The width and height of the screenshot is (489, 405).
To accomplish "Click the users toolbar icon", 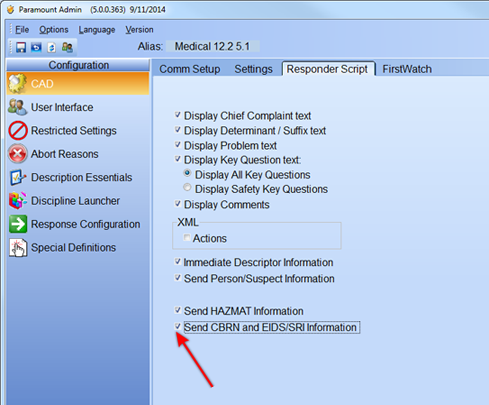I will pos(67,47).
